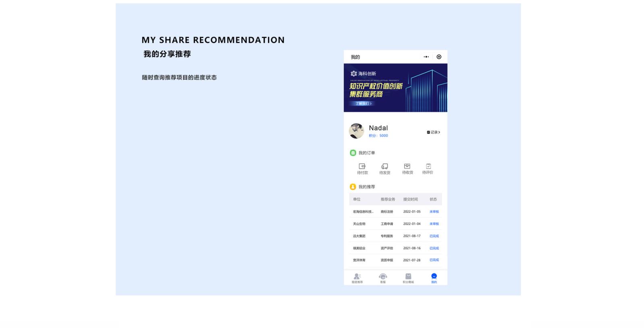Image resolution: width=644 pixels, height=328 pixels.
Task: Click the 状态 column header
Action: (x=433, y=199)
